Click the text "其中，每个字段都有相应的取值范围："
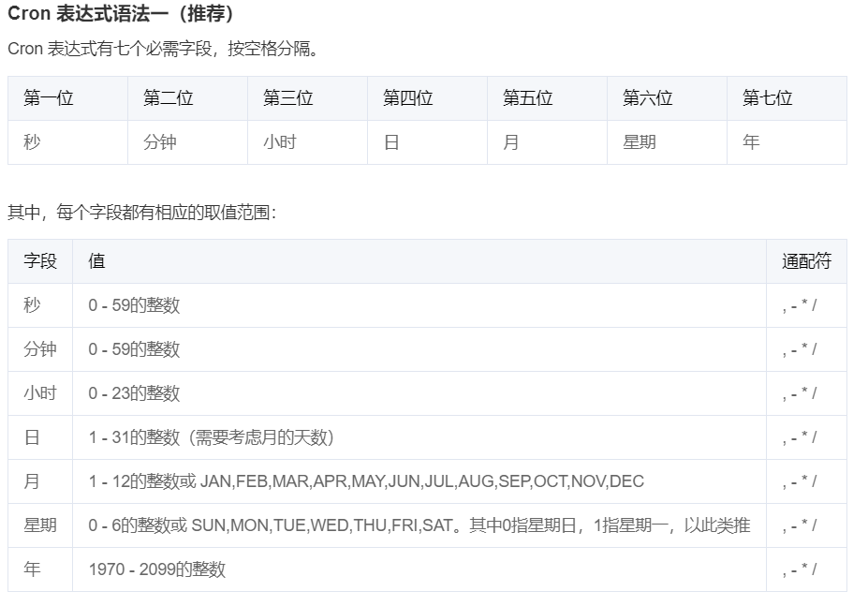The height and width of the screenshot is (606, 868). [142, 213]
